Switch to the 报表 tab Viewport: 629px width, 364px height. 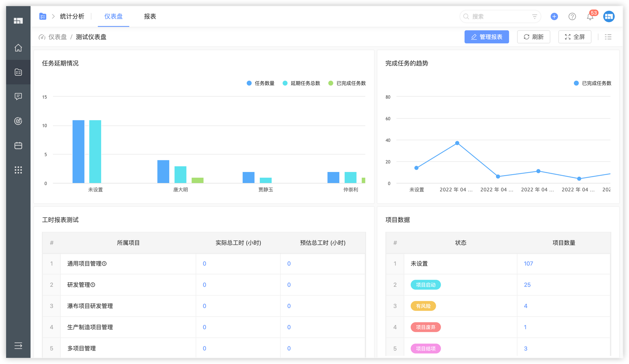149,16
